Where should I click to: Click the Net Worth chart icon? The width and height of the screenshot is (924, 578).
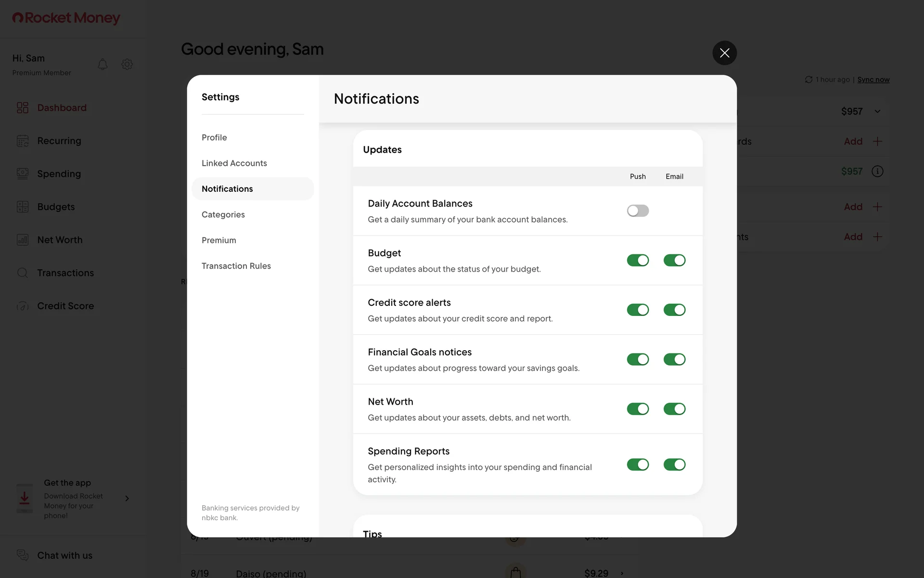[23, 240]
